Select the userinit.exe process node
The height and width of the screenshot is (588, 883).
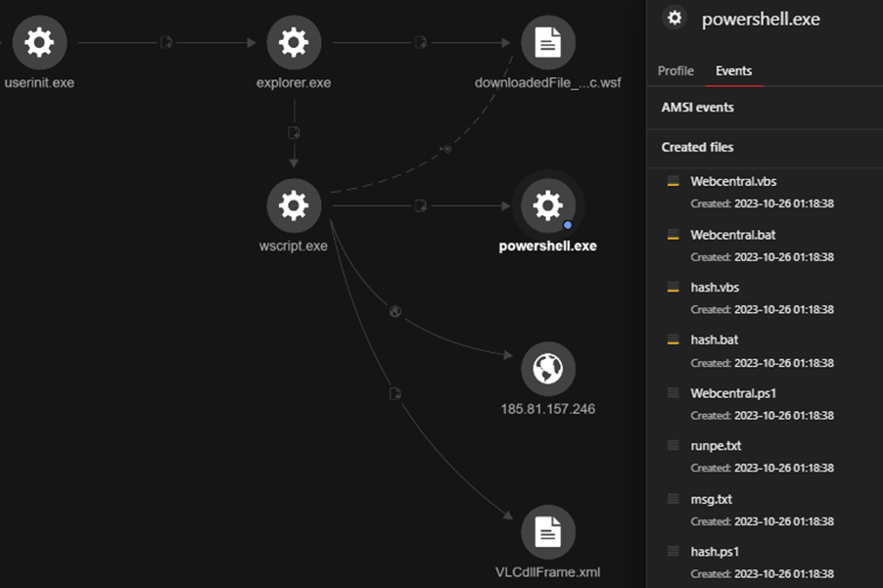[x=38, y=43]
